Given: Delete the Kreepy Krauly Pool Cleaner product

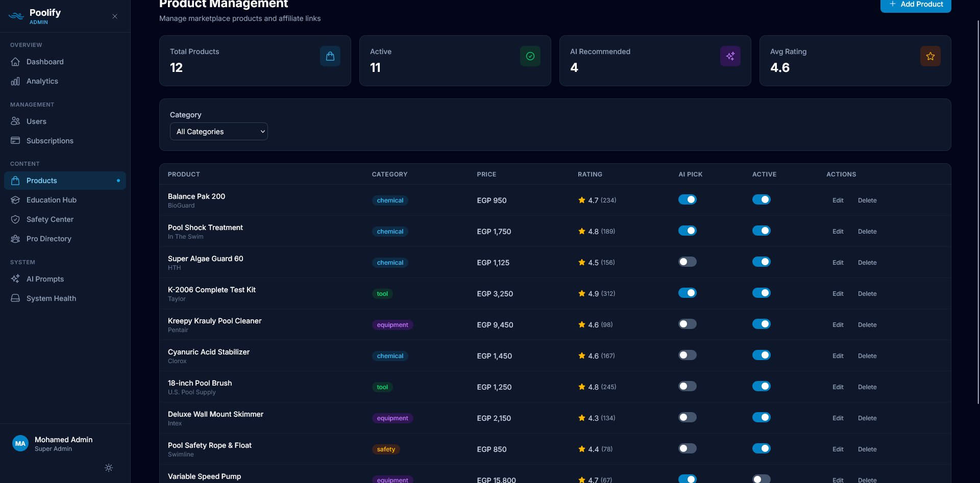Looking at the screenshot, I should tap(867, 325).
